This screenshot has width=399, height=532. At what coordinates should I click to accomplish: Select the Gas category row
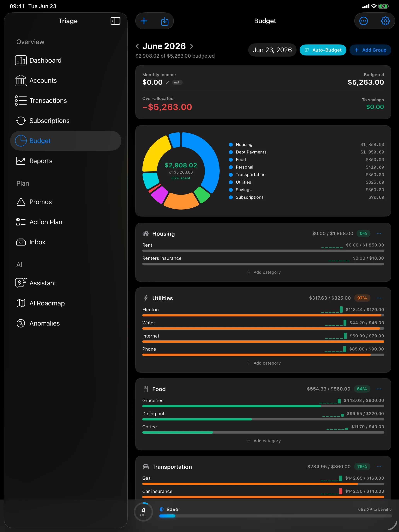point(263,480)
